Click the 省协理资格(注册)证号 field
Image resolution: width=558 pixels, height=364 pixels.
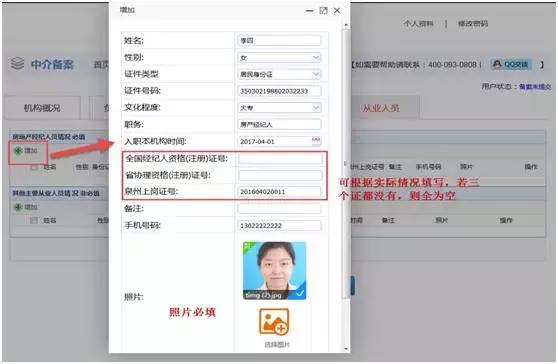(x=280, y=175)
